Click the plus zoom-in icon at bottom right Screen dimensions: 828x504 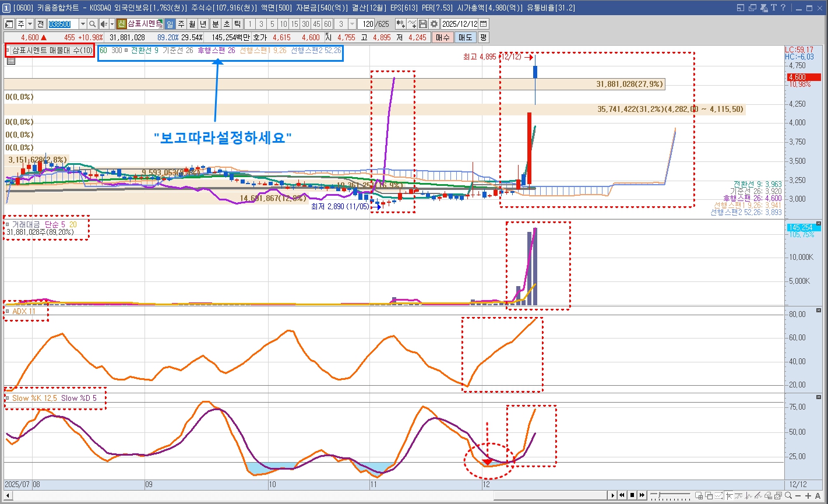coord(808,496)
